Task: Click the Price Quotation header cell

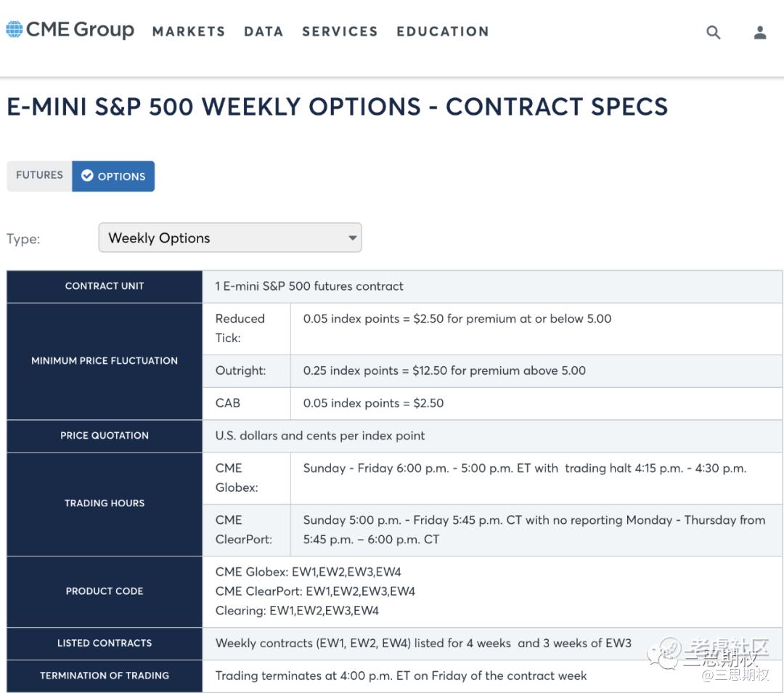Action: coord(105,436)
